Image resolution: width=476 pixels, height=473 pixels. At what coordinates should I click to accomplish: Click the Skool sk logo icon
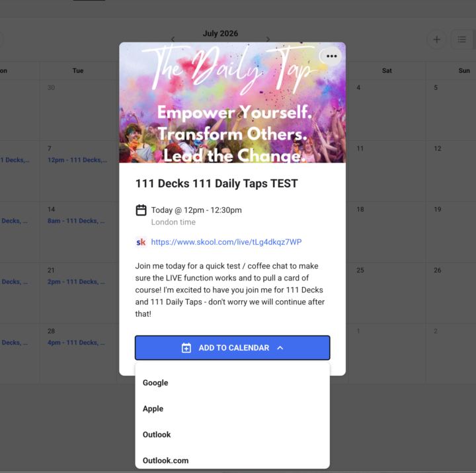tap(141, 242)
